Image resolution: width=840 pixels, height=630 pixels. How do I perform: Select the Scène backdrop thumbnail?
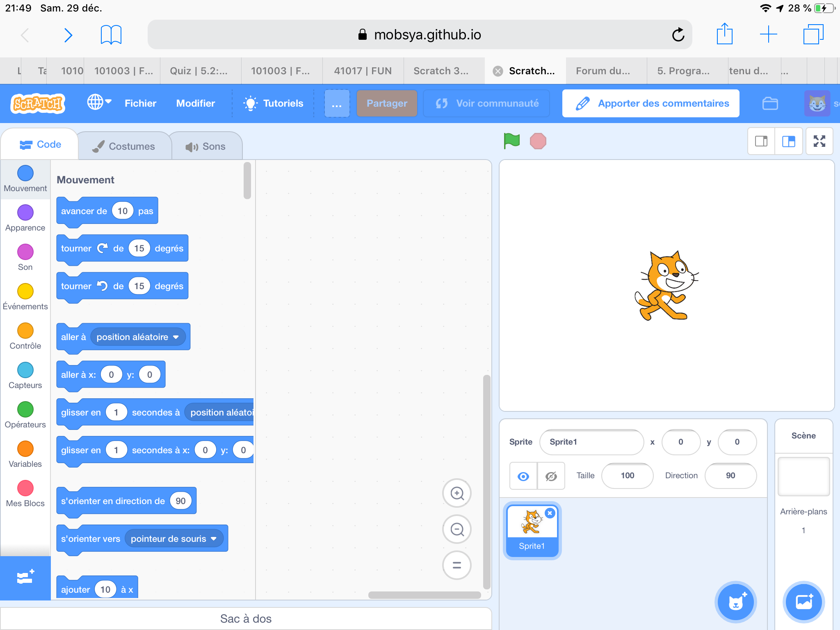(803, 477)
